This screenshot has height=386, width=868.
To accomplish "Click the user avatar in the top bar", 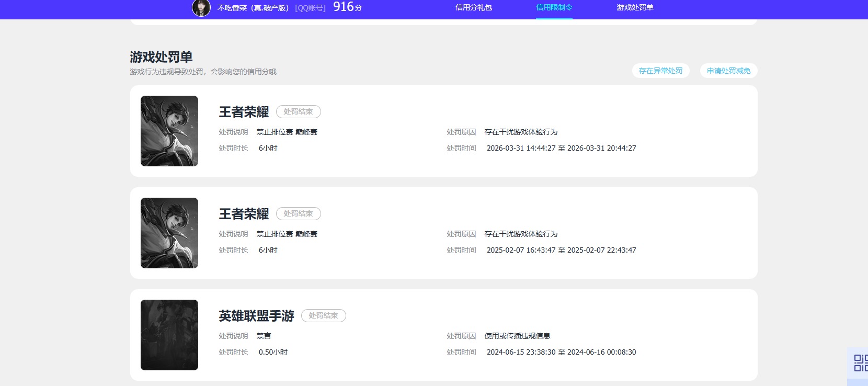I will coord(201,8).
